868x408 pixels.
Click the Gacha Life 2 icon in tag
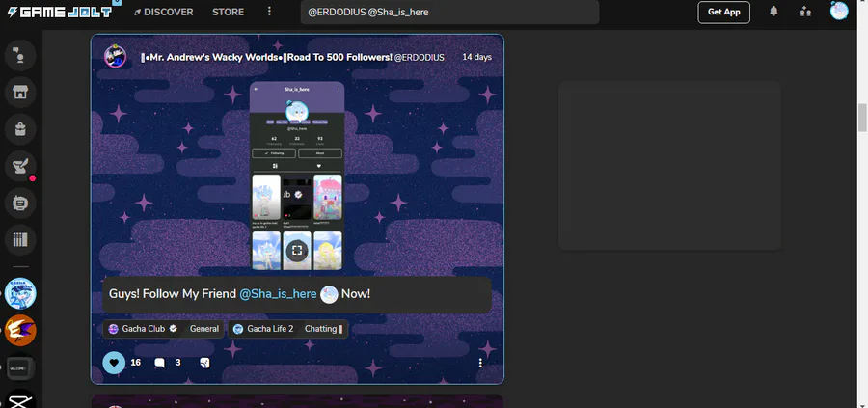coord(238,329)
